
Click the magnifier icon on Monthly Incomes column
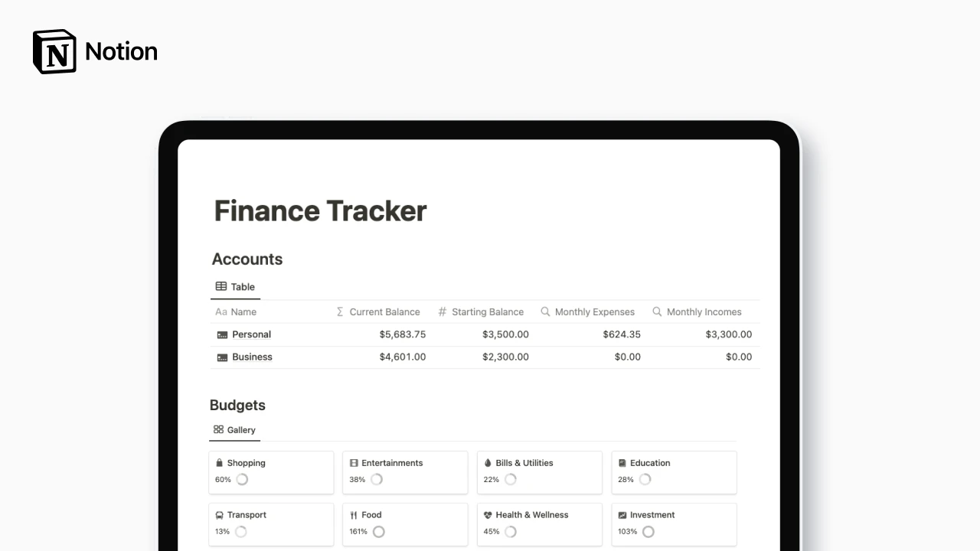pos(656,311)
